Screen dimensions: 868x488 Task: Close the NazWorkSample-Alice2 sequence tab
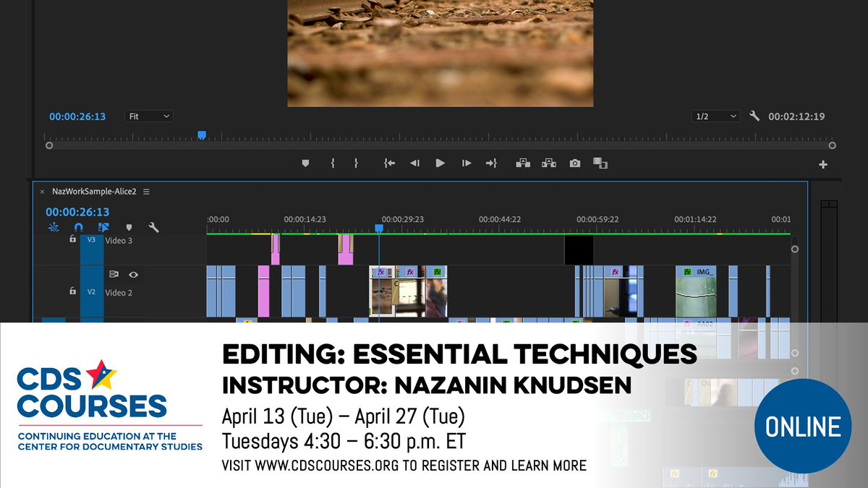pyautogui.click(x=42, y=192)
